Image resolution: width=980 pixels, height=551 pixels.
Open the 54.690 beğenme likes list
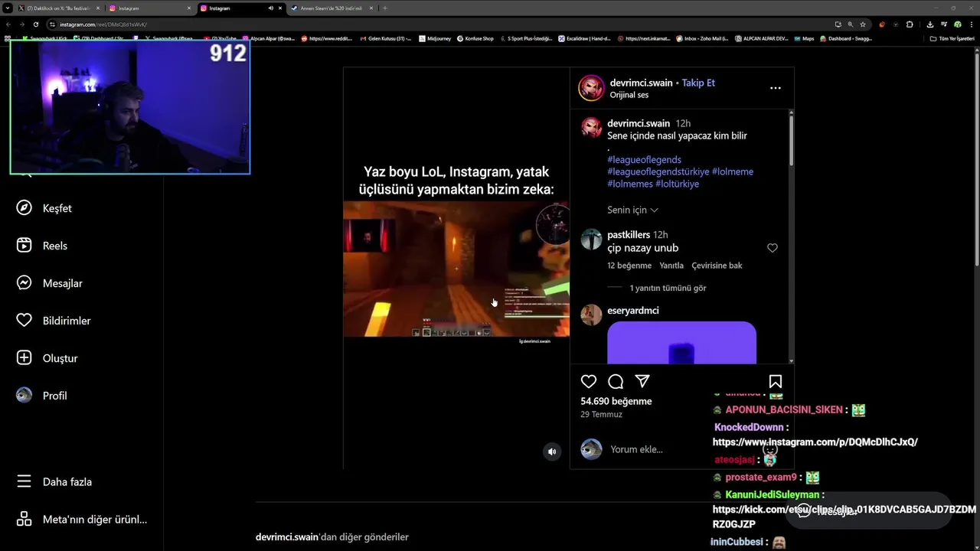(616, 401)
